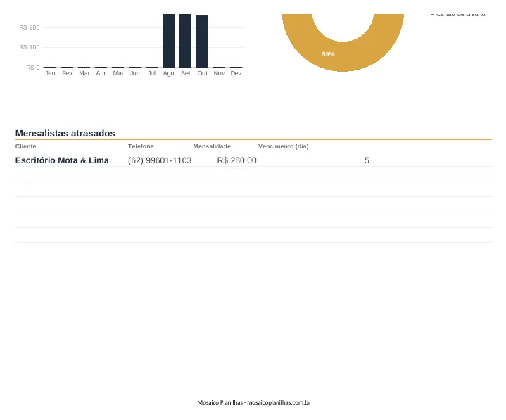506x420 pixels.
Task: Click the 'Dez' month label
Action: point(236,73)
